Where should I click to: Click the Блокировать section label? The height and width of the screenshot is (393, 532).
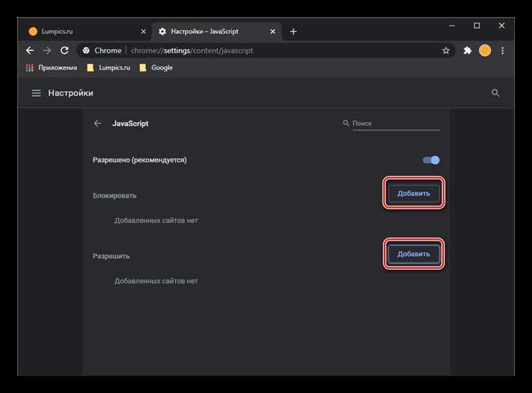click(x=114, y=196)
